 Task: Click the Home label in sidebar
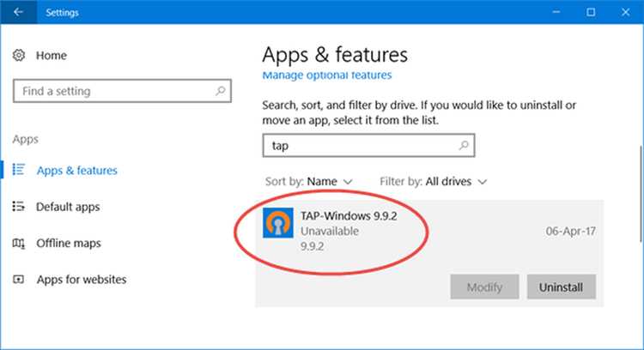tap(51, 56)
